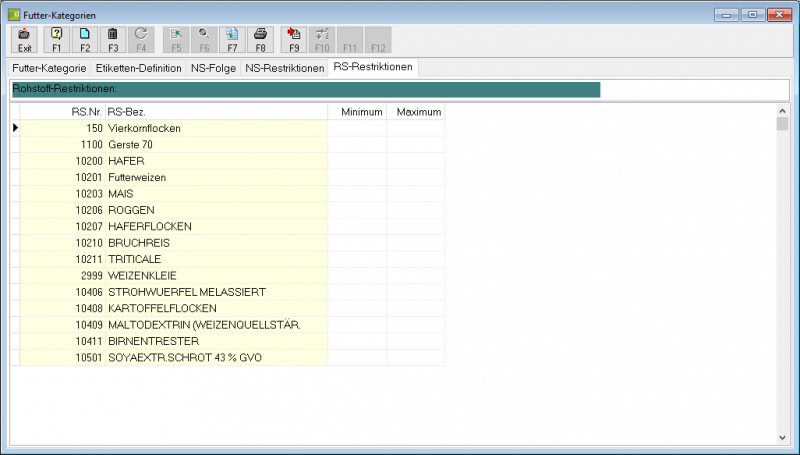The width and height of the screenshot is (800, 455).
Task: Open the NS-Restriktionen tab
Action: (285, 68)
